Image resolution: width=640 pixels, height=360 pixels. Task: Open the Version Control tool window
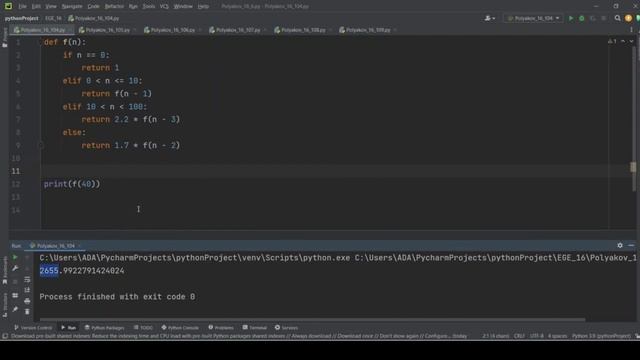point(33,328)
